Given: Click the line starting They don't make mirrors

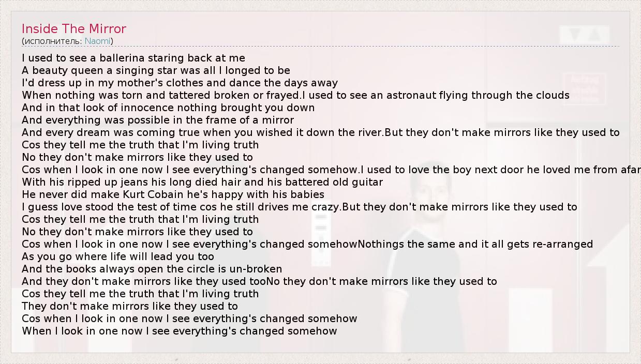Looking at the screenshot, I should click(130, 306).
